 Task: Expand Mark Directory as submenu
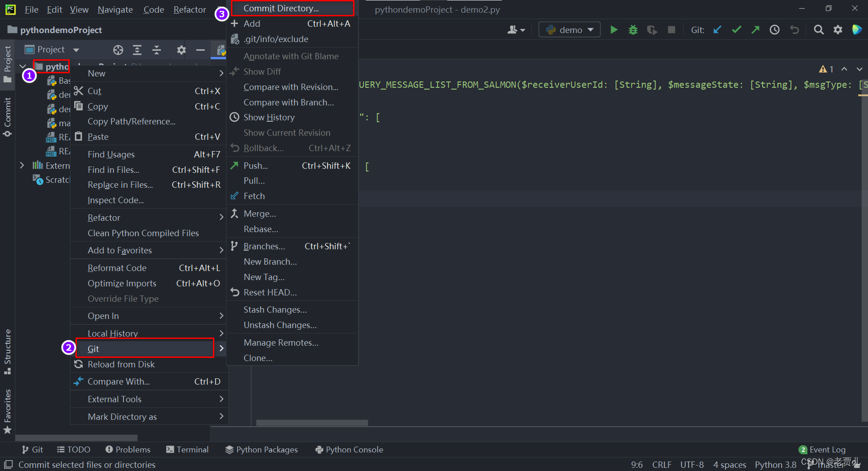pyautogui.click(x=149, y=417)
